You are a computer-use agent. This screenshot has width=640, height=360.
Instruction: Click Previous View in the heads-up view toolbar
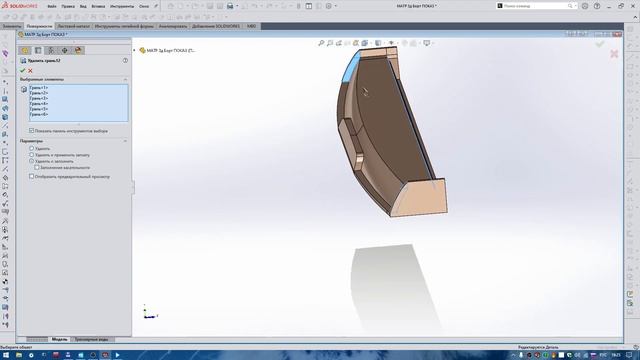[339, 43]
